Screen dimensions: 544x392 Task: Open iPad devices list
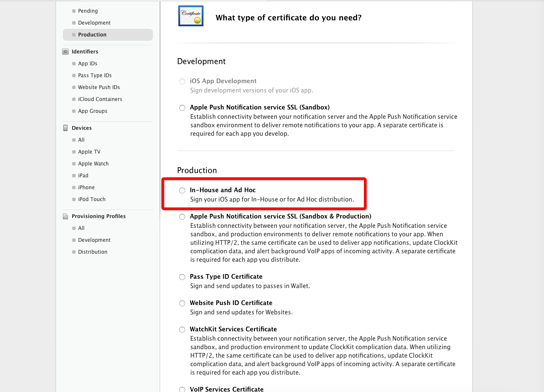coord(83,176)
